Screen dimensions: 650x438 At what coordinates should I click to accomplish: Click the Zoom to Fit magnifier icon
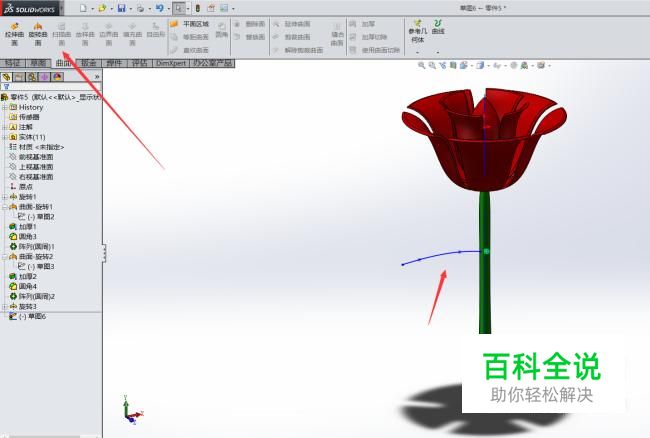[x=421, y=65]
